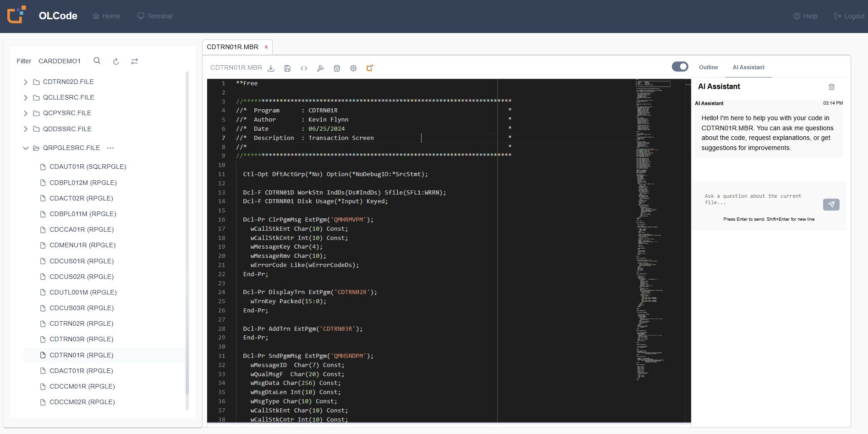Open member CDMENU1R (RPGLE)

pos(82,245)
